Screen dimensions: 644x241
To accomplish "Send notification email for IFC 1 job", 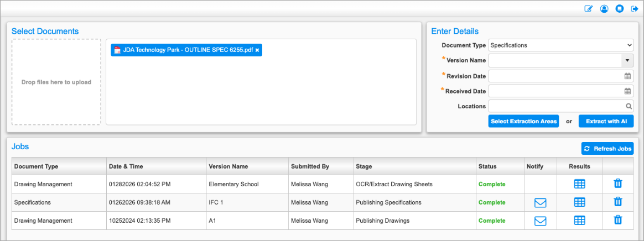I will point(540,202).
